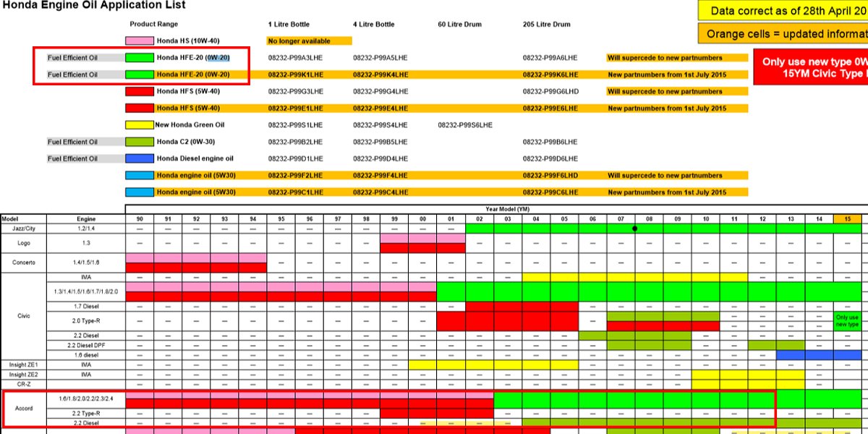868x434 pixels.
Task: Select part number 08232-P99K1LHE
Action: 296,75
